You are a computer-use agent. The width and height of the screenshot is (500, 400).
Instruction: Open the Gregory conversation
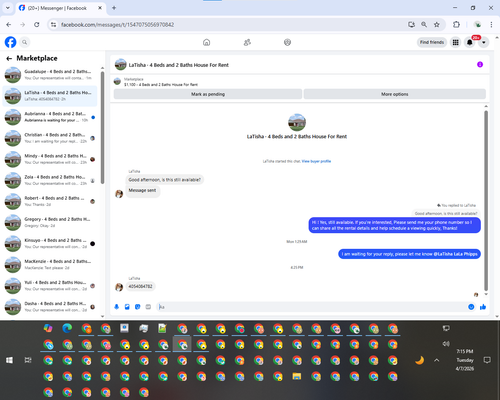click(x=50, y=222)
